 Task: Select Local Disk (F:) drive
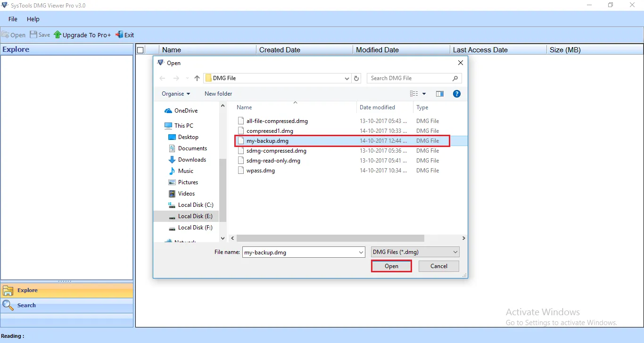click(191, 228)
